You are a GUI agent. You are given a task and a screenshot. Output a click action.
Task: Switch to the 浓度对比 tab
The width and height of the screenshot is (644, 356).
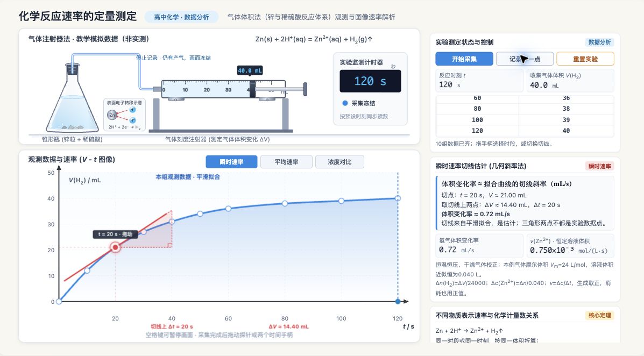(339, 162)
